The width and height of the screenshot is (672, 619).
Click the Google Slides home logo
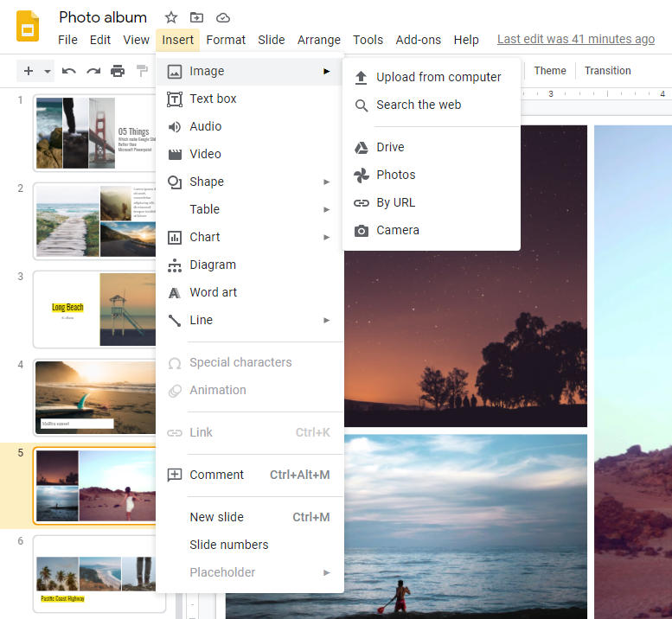click(28, 27)
